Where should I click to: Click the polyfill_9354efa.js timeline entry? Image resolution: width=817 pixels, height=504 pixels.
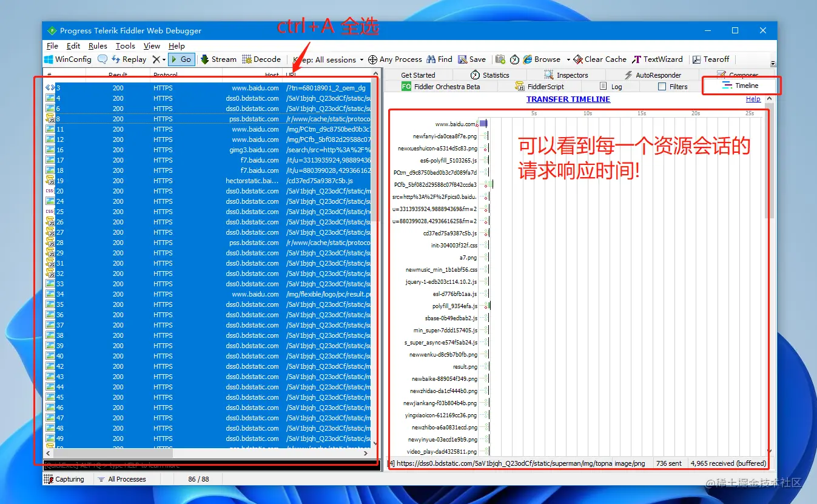(455, 306)
